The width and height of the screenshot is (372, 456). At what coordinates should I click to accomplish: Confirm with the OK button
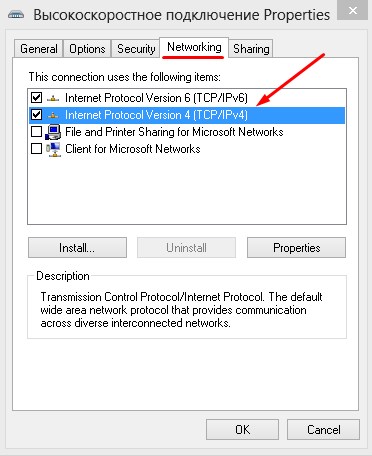tap(242, 429)
